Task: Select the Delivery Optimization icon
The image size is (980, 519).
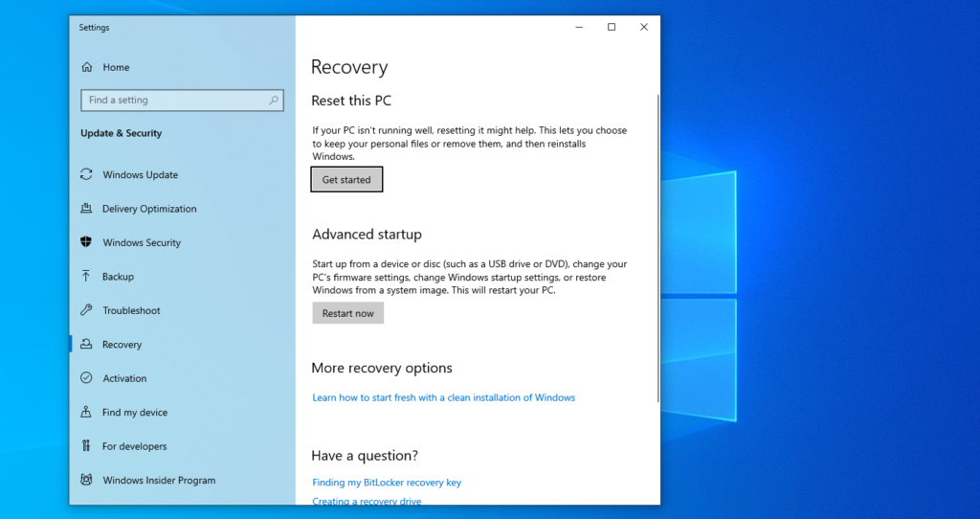Action: [87, 209]
